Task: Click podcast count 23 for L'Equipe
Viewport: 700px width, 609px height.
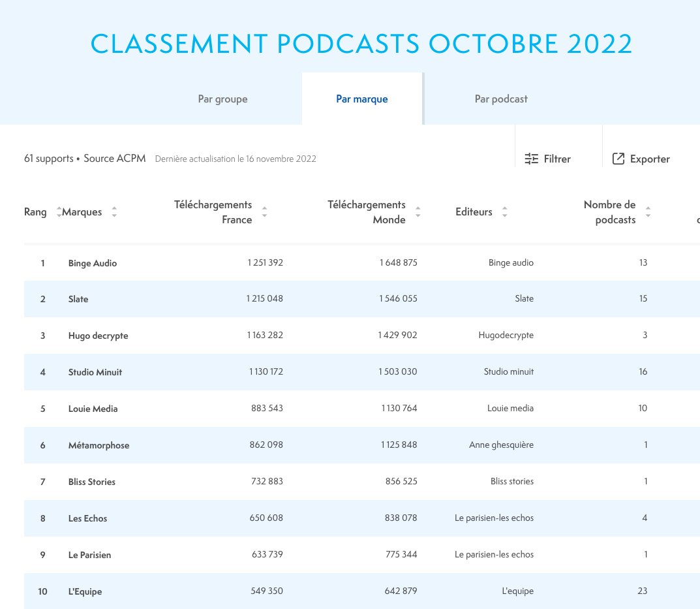Action: point(643,591)
